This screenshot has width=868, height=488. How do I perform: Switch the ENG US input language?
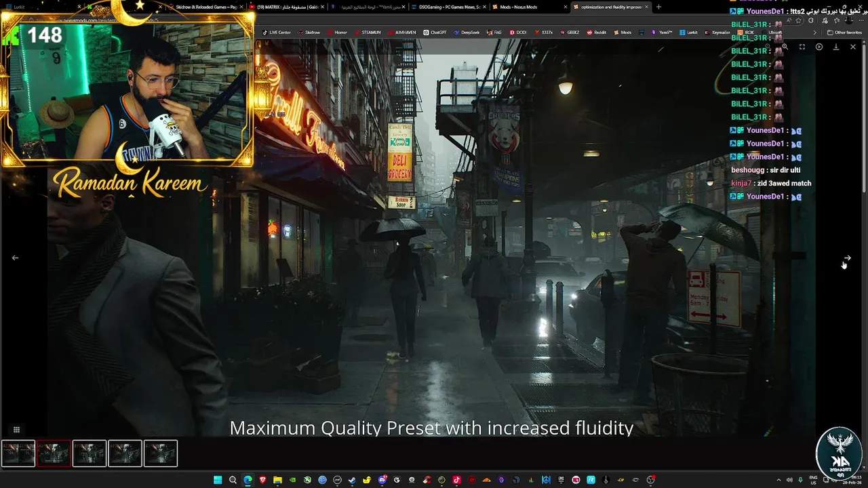click(814, 480)
